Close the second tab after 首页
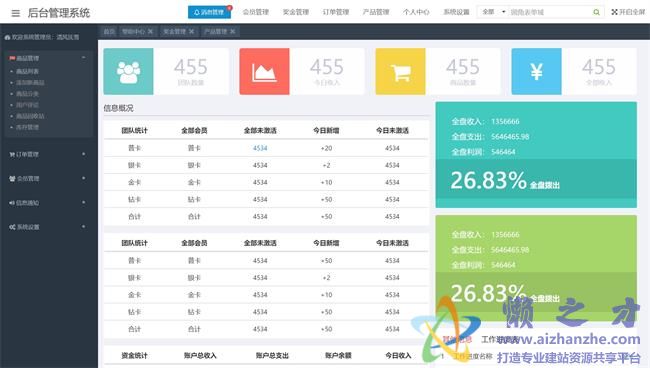This screenshot has height=368, width=650. click(x=150, y=31)
